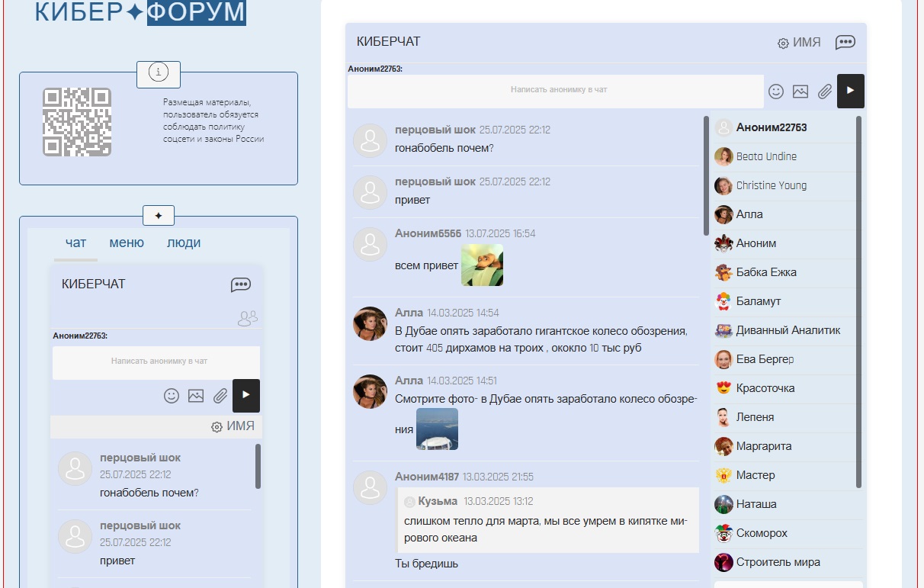Image resolution: width=924 pixels, height=588 pixels.
Task: Select the чат tab
Action: click(75, 243)
